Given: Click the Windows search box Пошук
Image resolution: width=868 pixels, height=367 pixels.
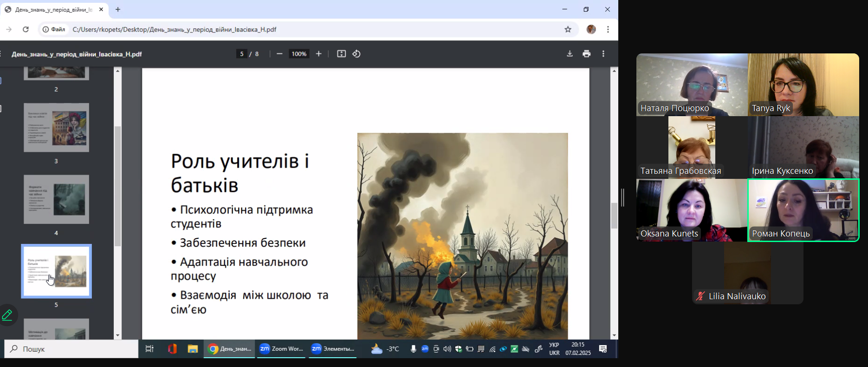Looking at the screenshot, I should (x=71, y=349).
